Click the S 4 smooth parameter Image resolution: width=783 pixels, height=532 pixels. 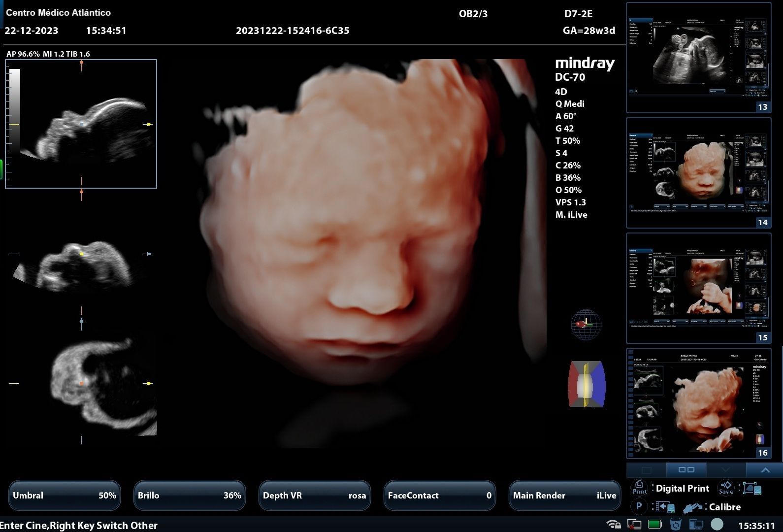[x=561, y=153]
